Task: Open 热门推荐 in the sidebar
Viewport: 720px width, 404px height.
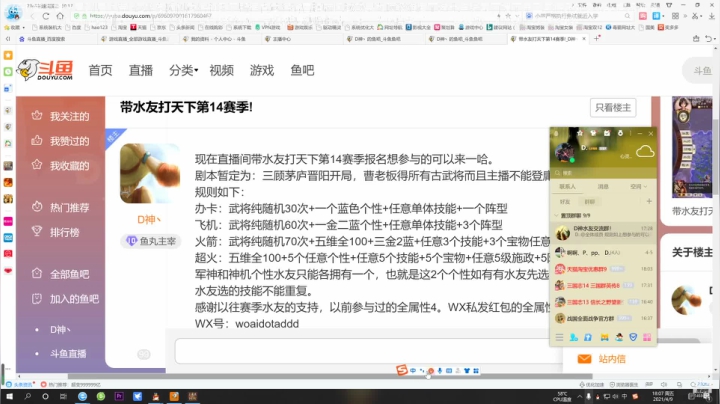Action: (x=61, y=208)
